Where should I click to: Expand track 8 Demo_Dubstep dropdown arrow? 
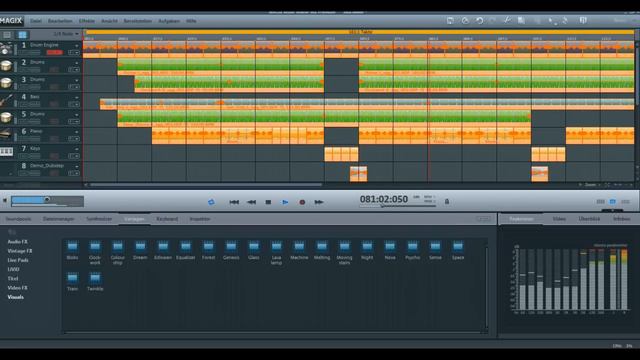(x=76, y=167)
